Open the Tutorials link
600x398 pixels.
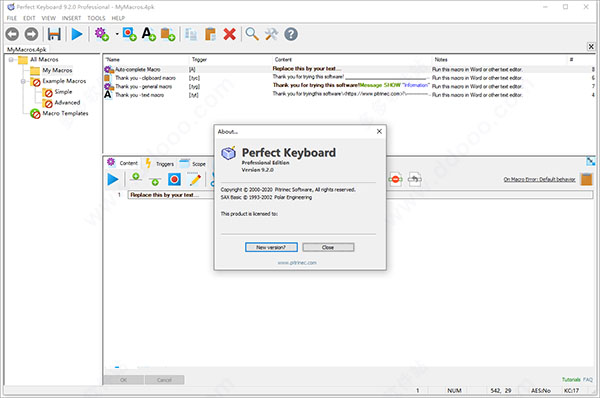pyautogui.click(x=571, y=379)
